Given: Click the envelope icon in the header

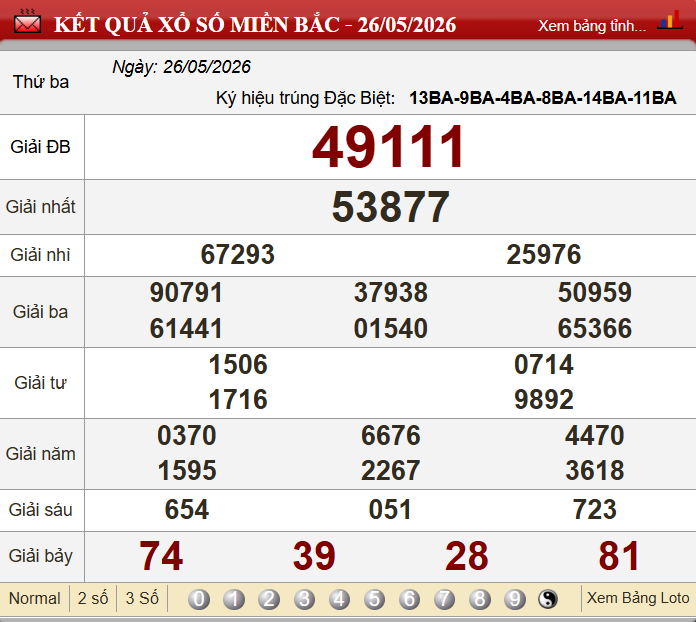Looking at the screenshot, I should [x=28, y=22].
